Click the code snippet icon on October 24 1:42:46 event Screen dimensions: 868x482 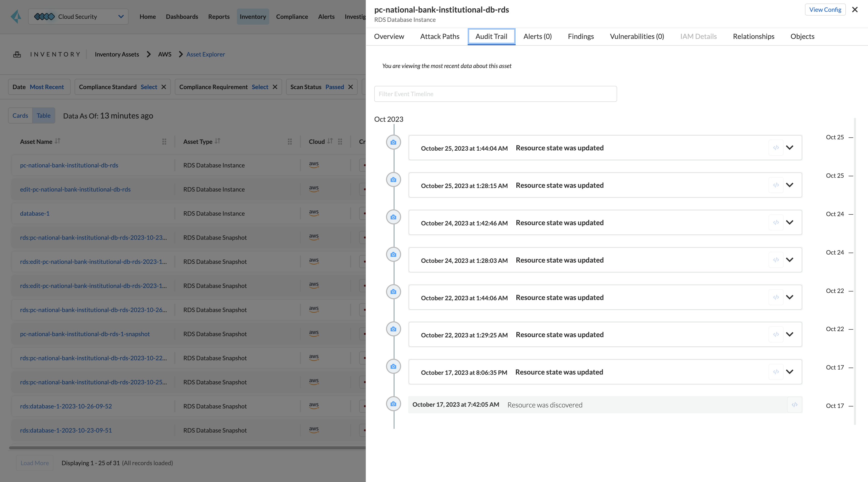[x=776, y=222]
